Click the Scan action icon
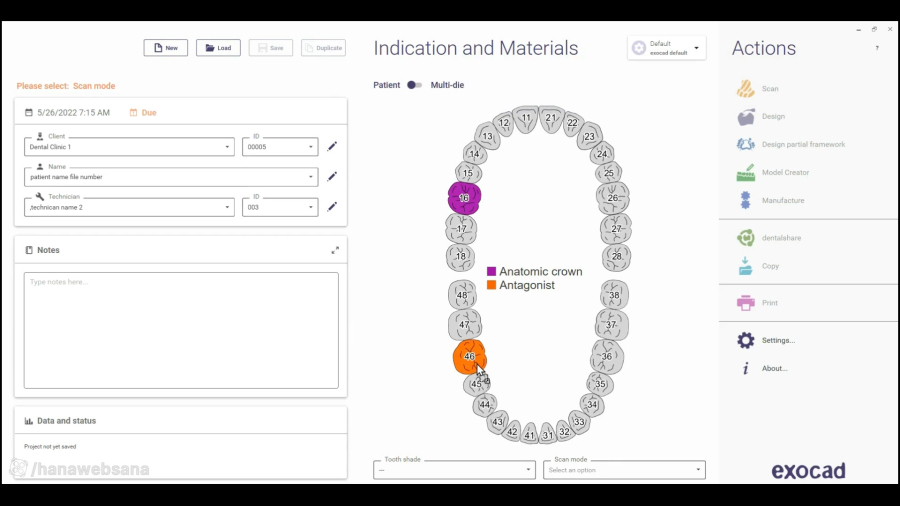 pos(745,89)
